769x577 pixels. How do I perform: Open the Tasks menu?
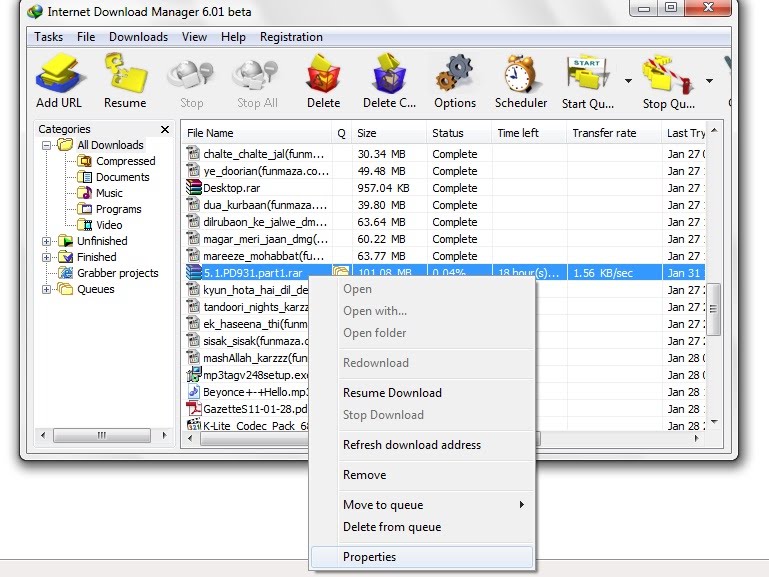tap(49, 37)
